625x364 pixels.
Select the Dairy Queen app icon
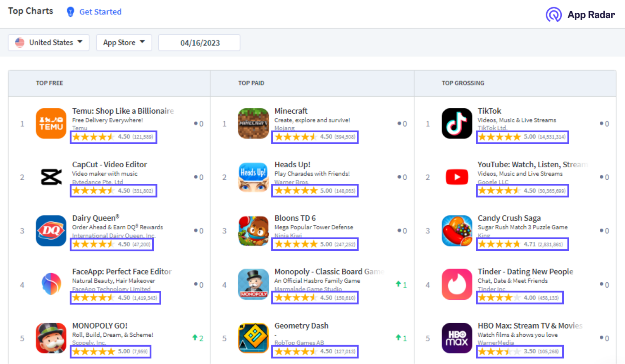pyautogui.click(x=50, y=231)
